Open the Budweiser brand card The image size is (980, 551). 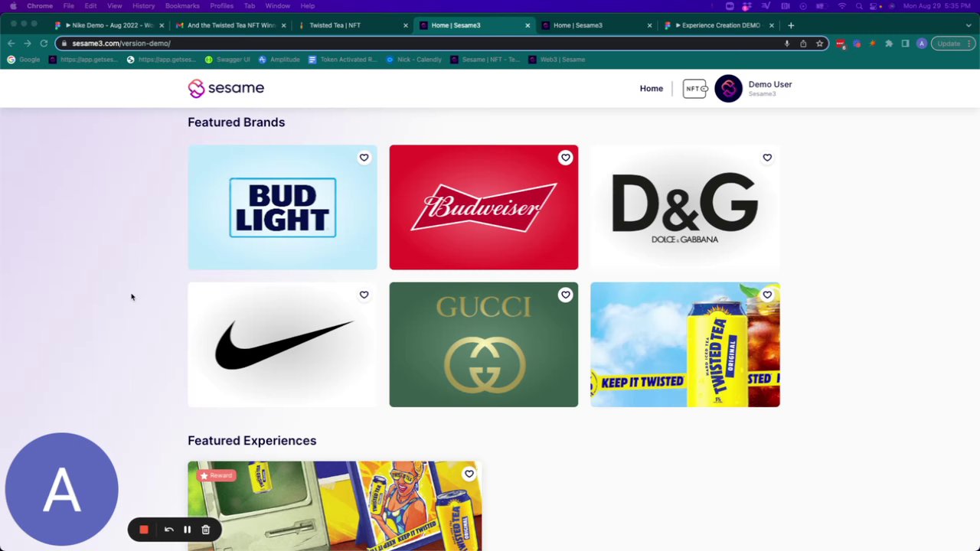(484, 207)
